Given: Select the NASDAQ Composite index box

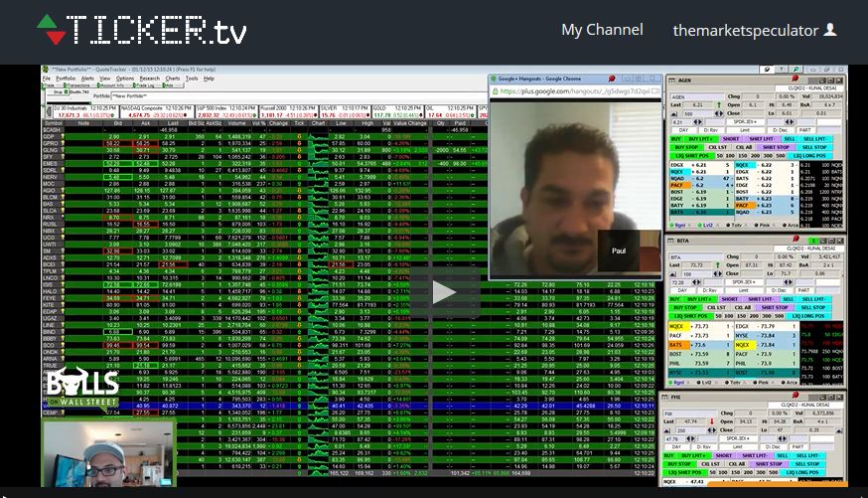Looking at the screenshot, I should [156, 112].
